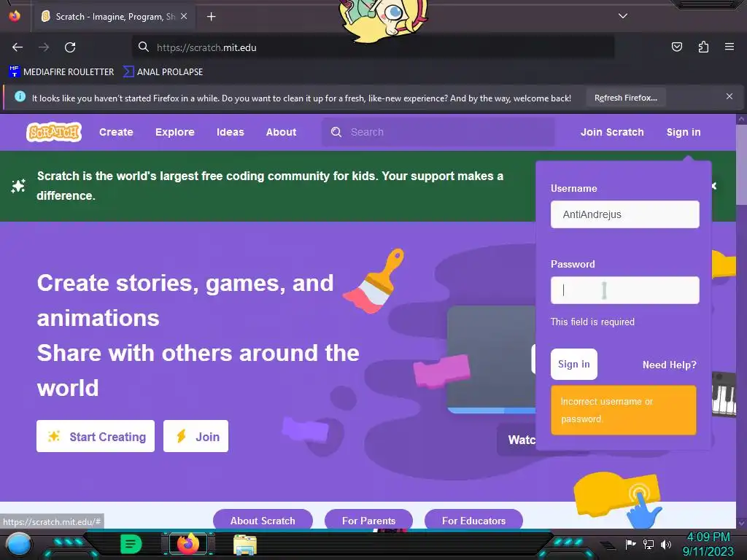The width and height of the screenshot is (747, 560).
Task: Open the Explore menu item
Action: pyautogui.click(x=175, y=132)
